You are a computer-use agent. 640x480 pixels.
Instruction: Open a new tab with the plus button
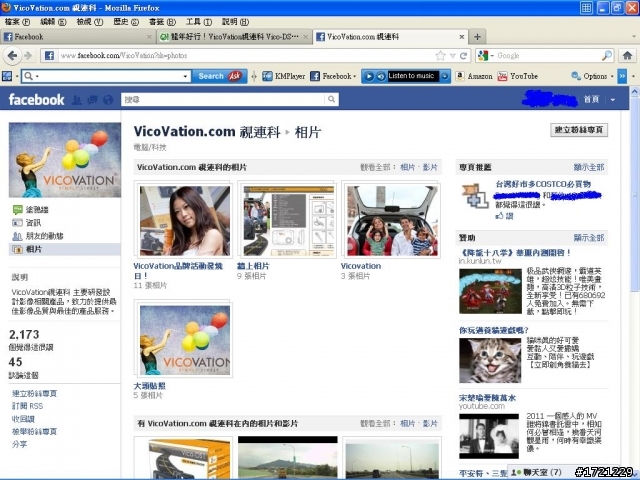[x=477, y=37]
